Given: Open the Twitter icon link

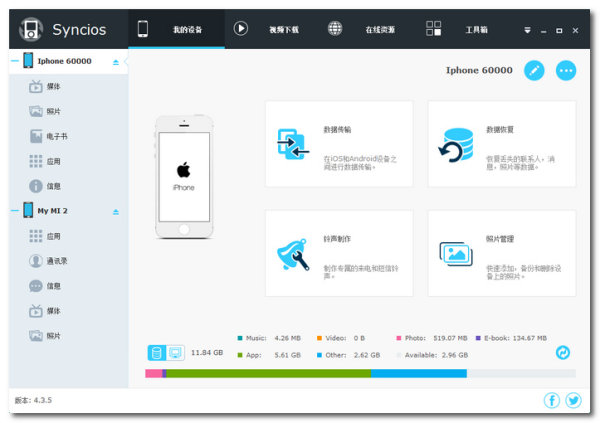Looking at the screenshot, I should tap(573, 400).
